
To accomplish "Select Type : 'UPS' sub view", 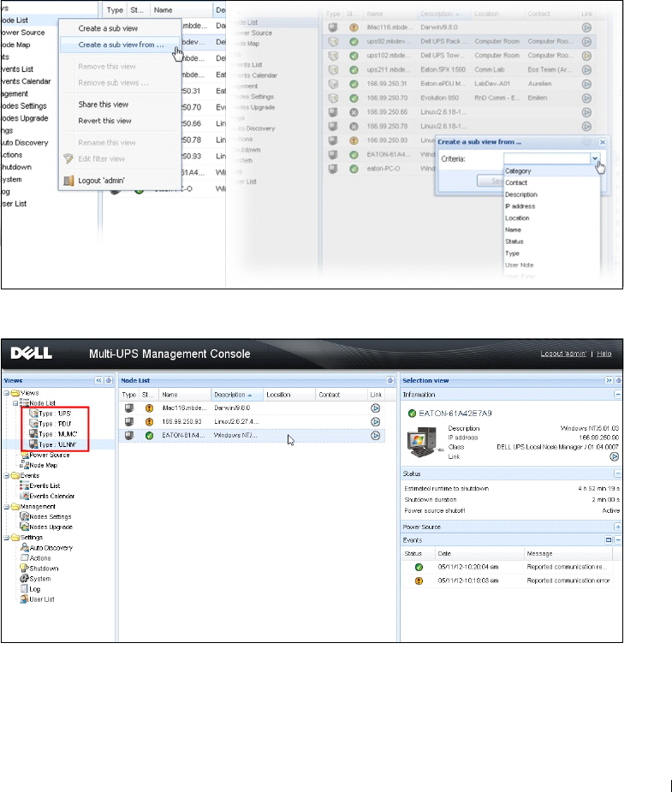I will coord(55,414).
